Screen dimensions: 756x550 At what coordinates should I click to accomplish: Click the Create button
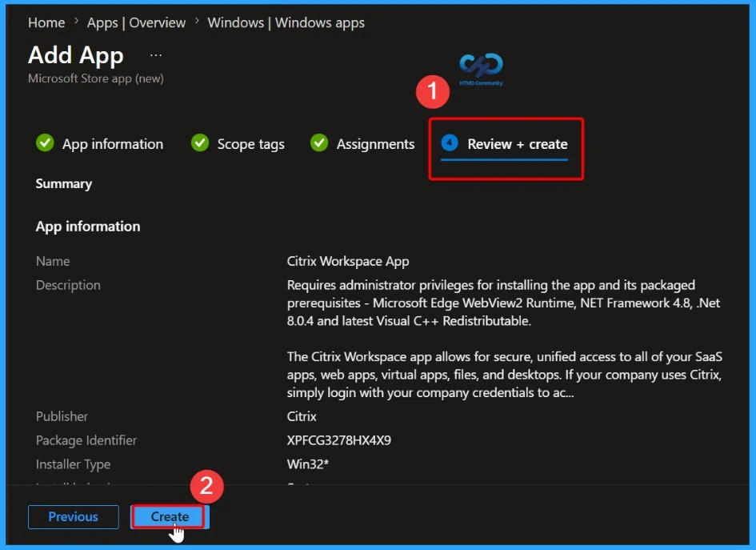coord(170,516)
